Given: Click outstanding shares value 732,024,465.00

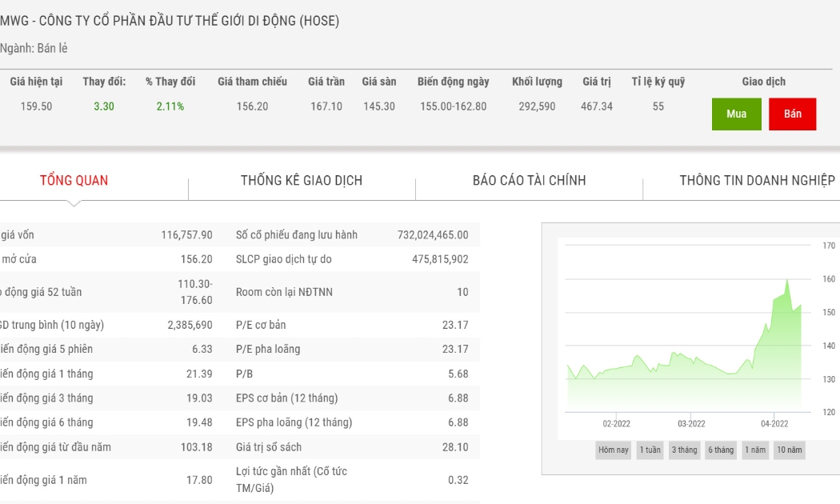Looking at the screenshot, I should coord(433,235).
